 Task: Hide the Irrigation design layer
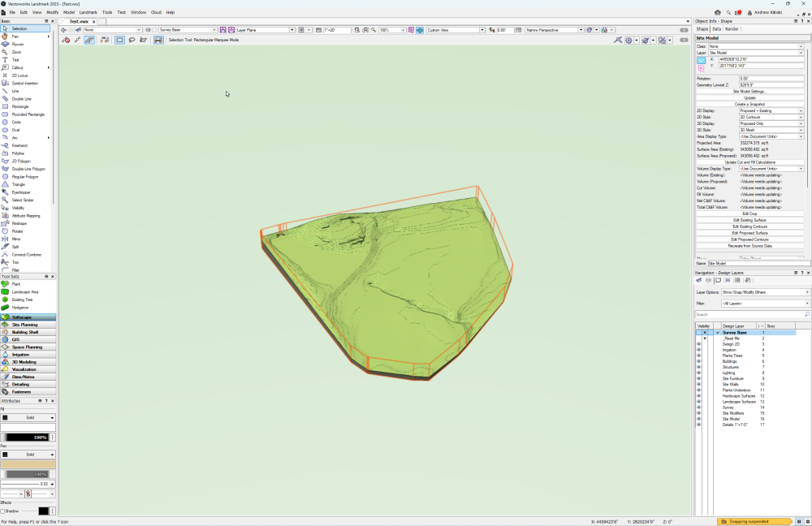coord(698,350)
